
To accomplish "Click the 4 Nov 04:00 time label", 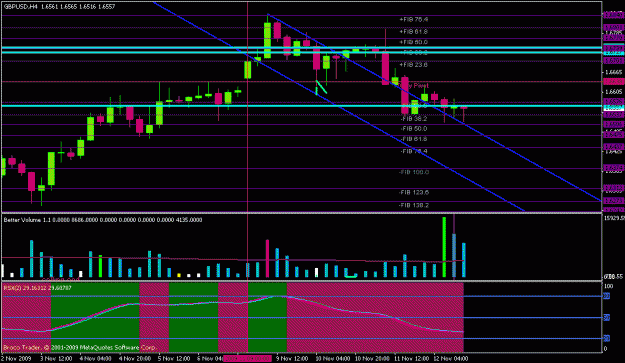I will tap(95, 359).
